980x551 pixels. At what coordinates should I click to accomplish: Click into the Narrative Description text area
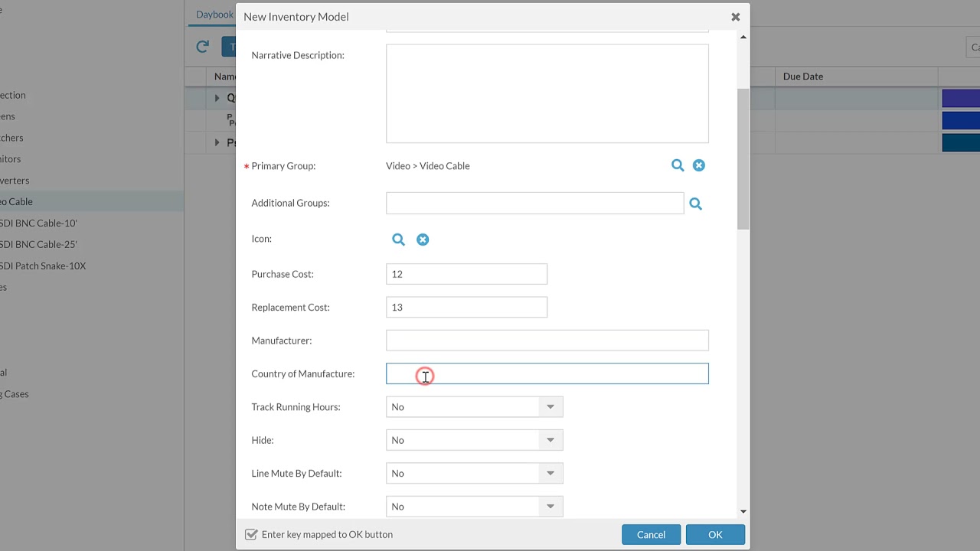547,93
